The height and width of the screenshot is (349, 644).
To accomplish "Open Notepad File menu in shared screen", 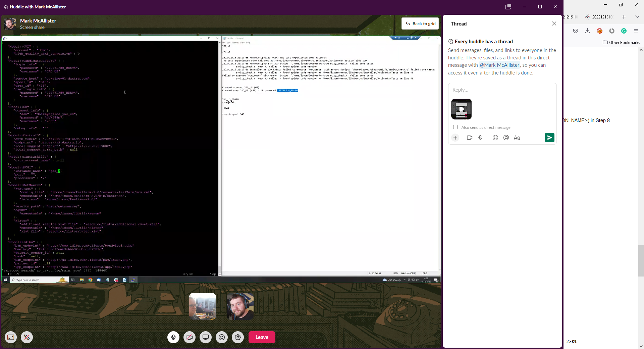I will pos(224,43).
